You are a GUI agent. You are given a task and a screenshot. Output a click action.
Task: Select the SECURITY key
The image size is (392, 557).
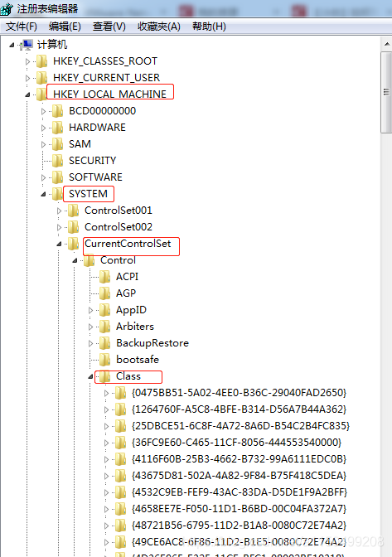[x=92, y=161]
